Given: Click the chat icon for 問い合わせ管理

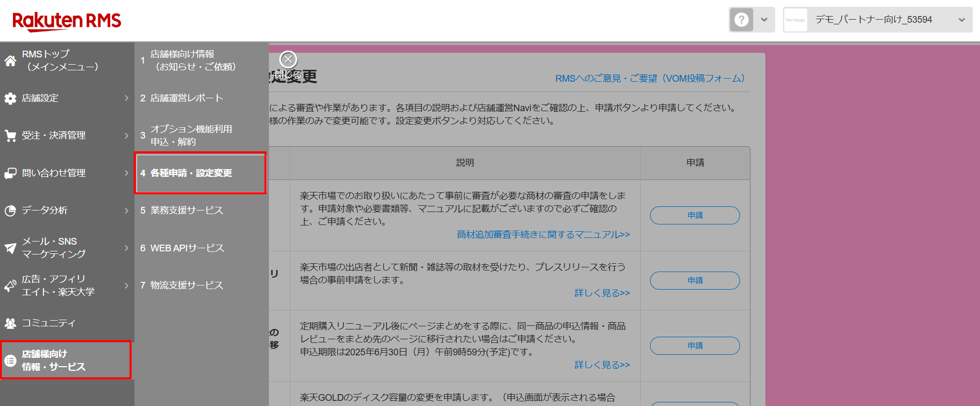Looking at the screenshot, I should pos(10,173).
